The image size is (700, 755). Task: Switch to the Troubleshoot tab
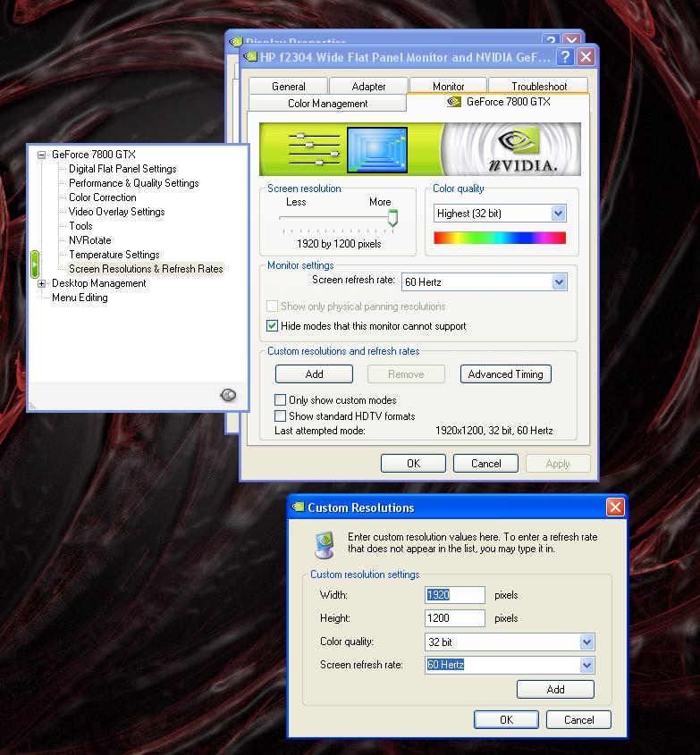pos(538,86)
